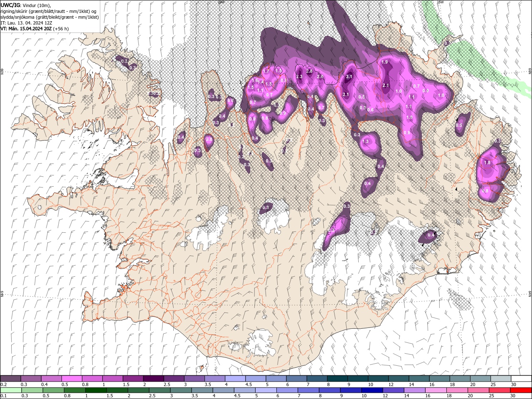
Task: Click the '0.1' label in the bottom legend row
Action: pyautogui.click(x=3, y=396)
